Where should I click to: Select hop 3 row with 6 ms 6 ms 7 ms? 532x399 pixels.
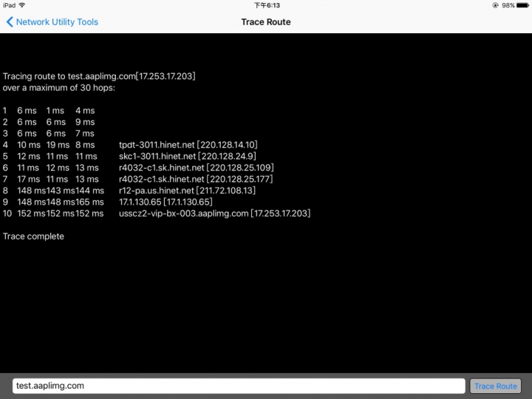(x=49, y=134)
